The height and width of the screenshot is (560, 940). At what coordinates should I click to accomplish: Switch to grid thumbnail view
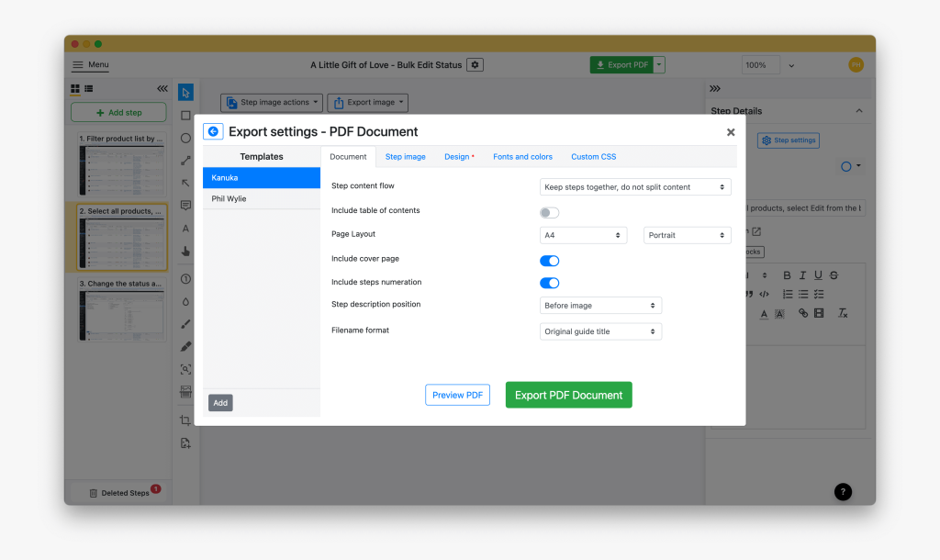click(x=75, y=89)
